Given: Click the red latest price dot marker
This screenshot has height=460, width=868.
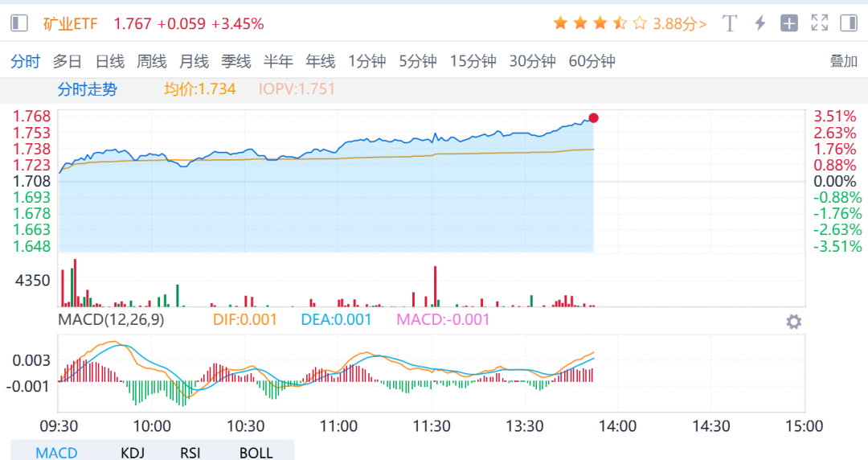Looking at the screenshot, I should (593, 118).
